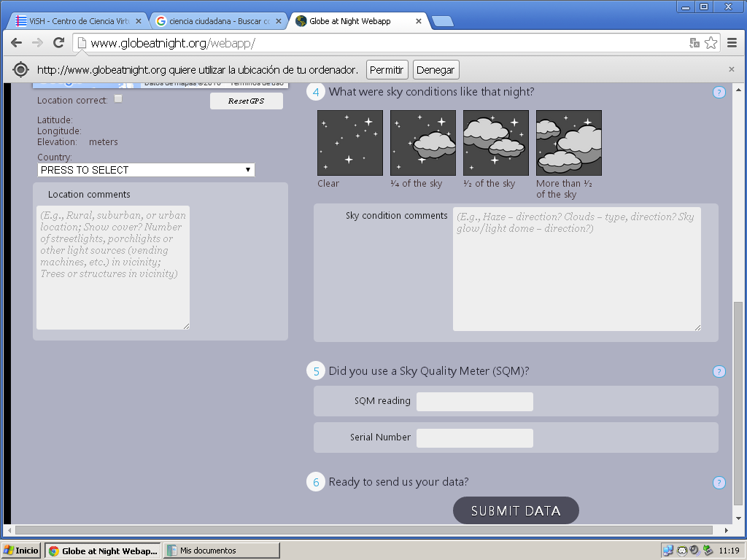The image size is (747, 560).
Task: Pick the ½ of the sky cloud icon
Action: pyautogui.click(x=496, y=143)
